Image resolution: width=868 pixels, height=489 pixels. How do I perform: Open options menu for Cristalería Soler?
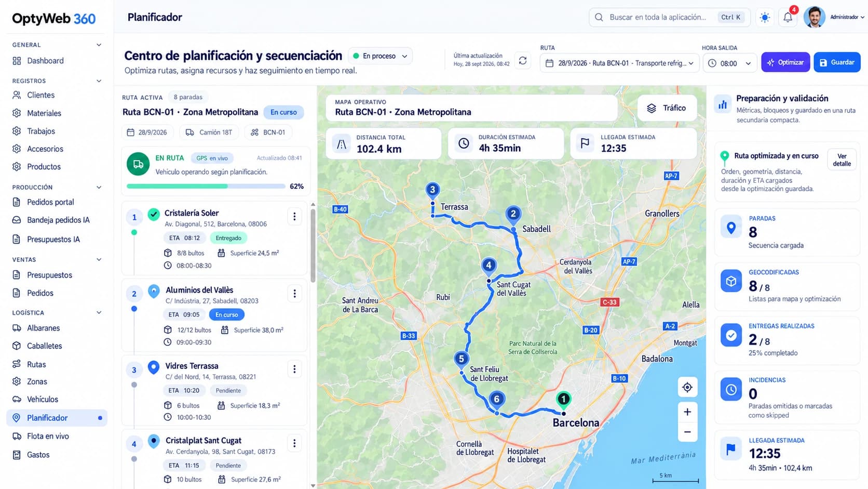click(x=294, y=216)
